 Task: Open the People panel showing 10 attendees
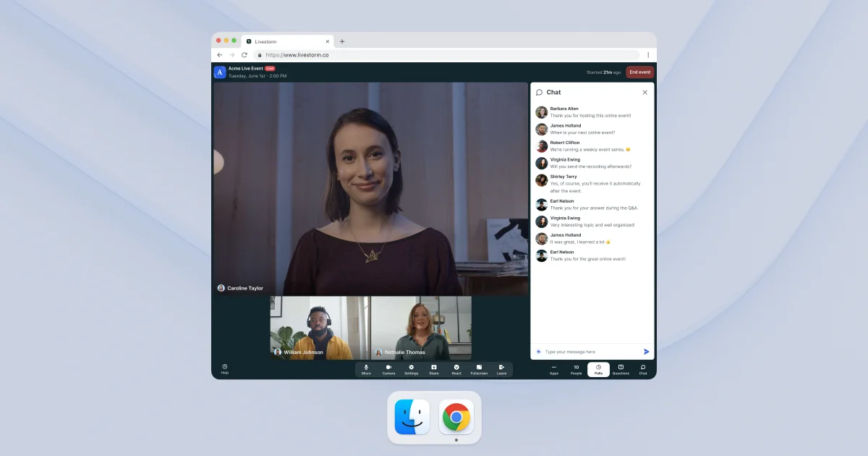click(x=576, y=369)
